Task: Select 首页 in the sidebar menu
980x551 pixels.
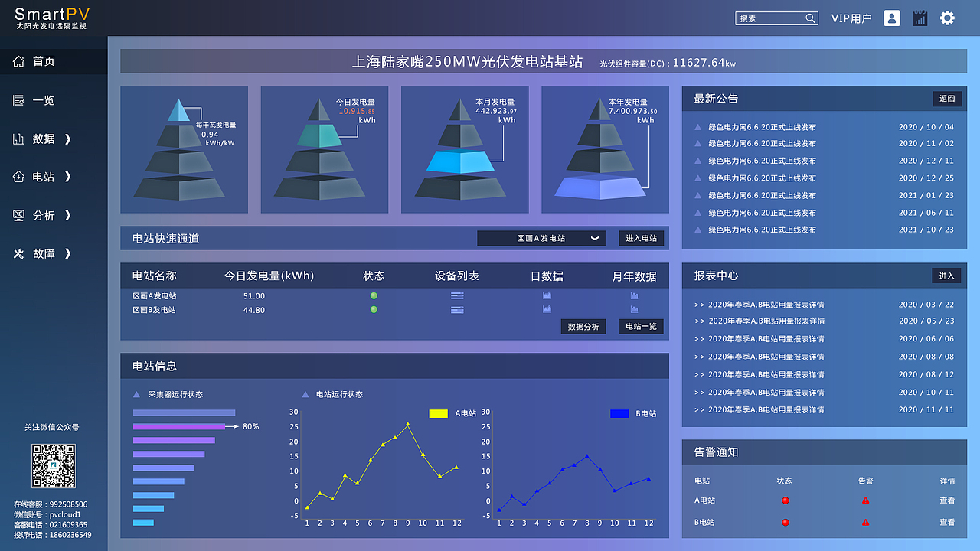Action: click(x=42, y=61)
